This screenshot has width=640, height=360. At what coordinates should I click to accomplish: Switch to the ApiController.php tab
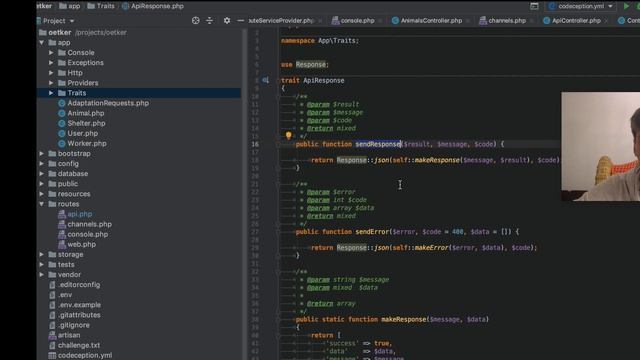[x=572, y=20]
